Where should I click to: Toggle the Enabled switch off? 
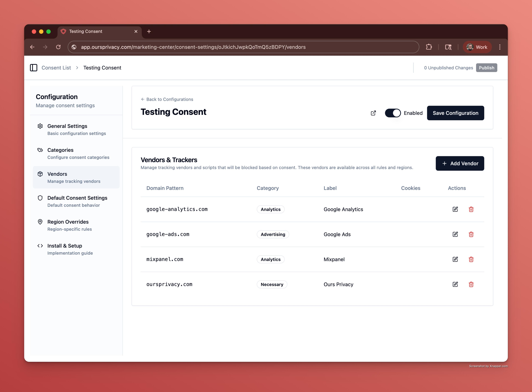pyautogui.click(x=393, y=113)
